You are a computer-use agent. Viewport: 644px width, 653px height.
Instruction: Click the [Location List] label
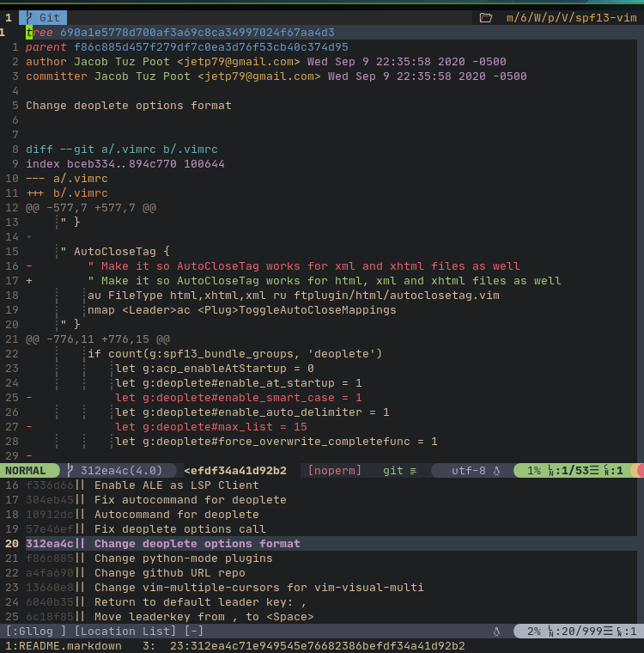pyautogui.click(x=125, y=631)
